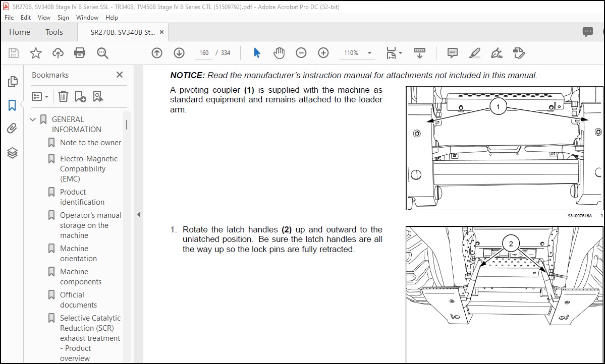Collapse the navigation pane arrow
605x364 pixels.
coord(139,214)
